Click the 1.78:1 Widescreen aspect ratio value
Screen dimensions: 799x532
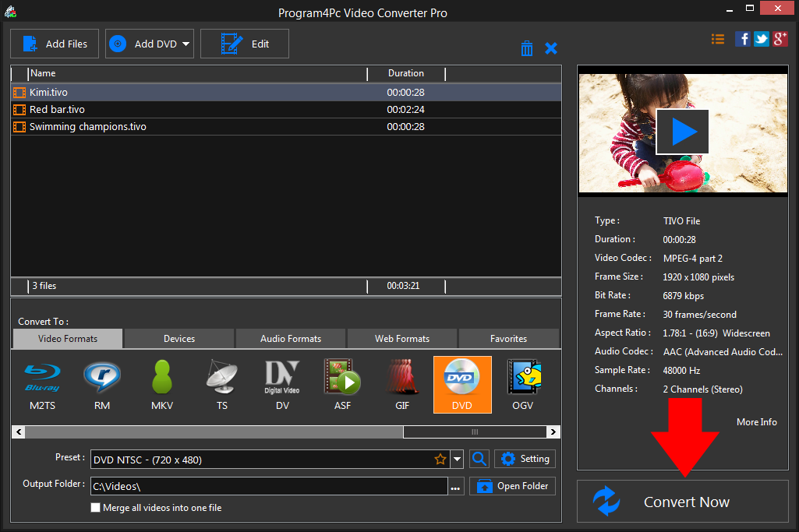(x=716, y=333)
